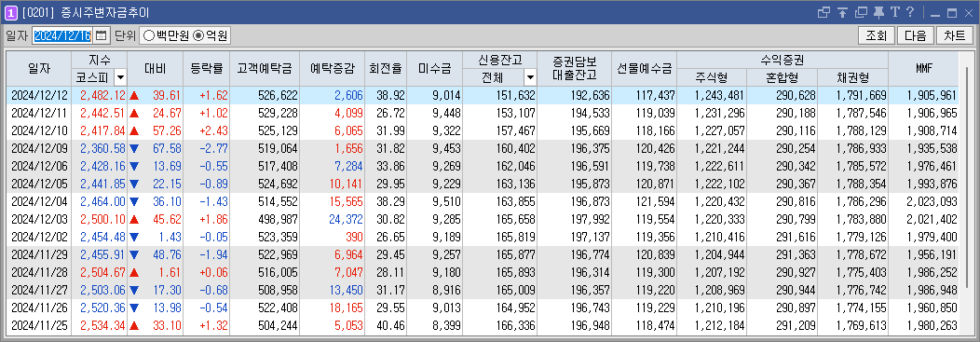The height and width of the screenshot is (342, 980).
Task: Click the MMF column header
Action: 924,68
